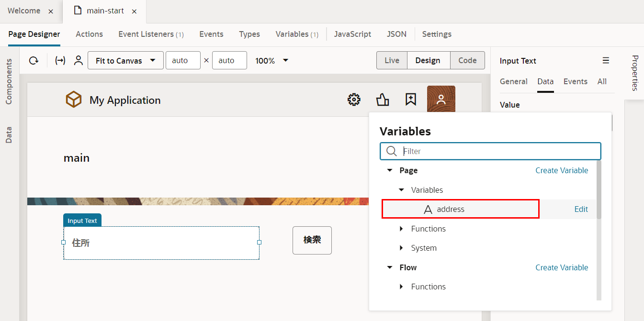644x321 pixels.
Task: Switch to Design mode
Action: pos(428,60)
